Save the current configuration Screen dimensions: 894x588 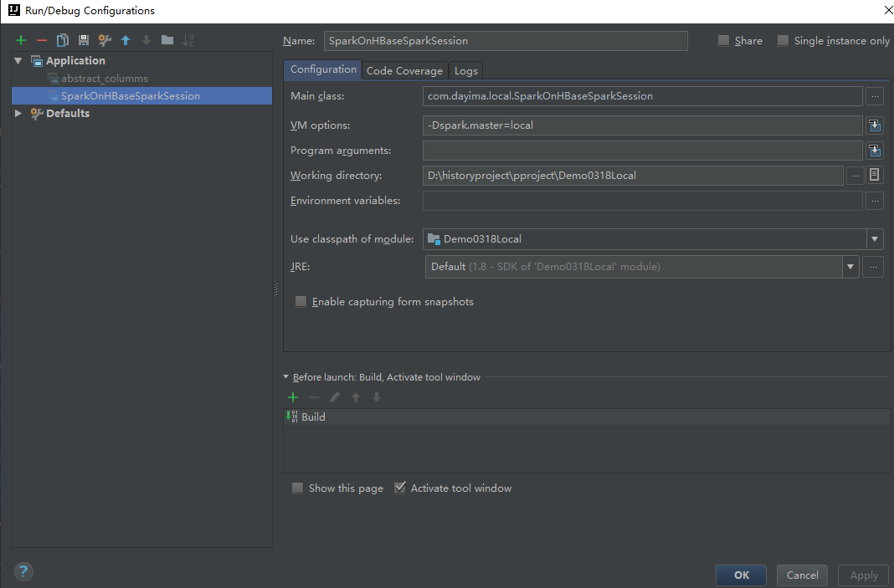(x=83, y=39)
